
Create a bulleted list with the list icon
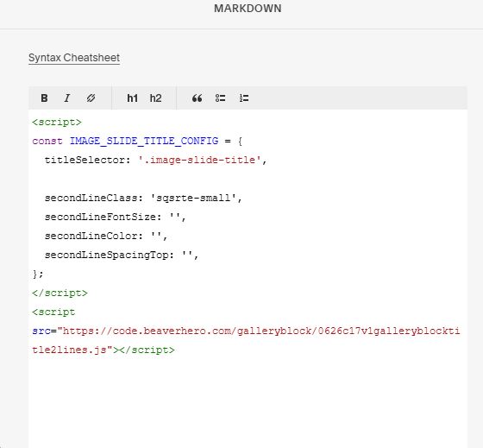221,98
